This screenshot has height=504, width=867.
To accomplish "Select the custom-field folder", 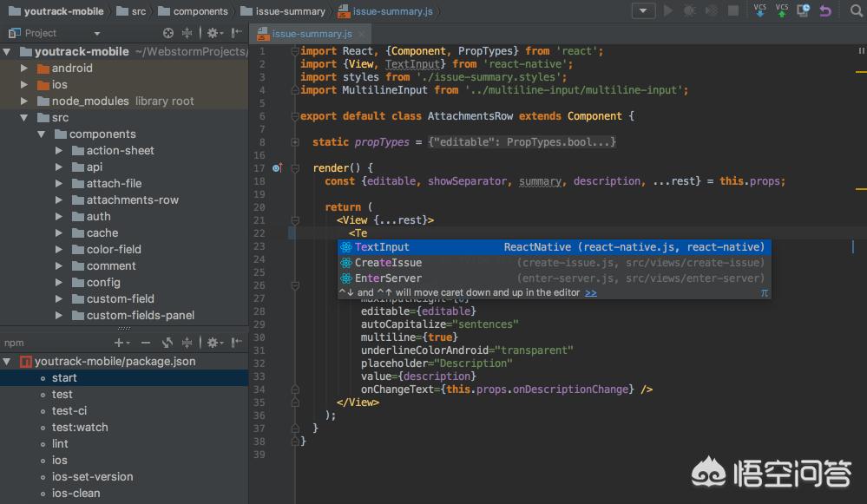I will point(114,299).
